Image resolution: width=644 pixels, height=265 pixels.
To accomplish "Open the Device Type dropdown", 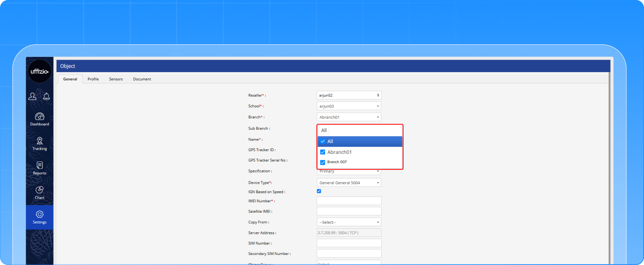I will click(349, 183).
